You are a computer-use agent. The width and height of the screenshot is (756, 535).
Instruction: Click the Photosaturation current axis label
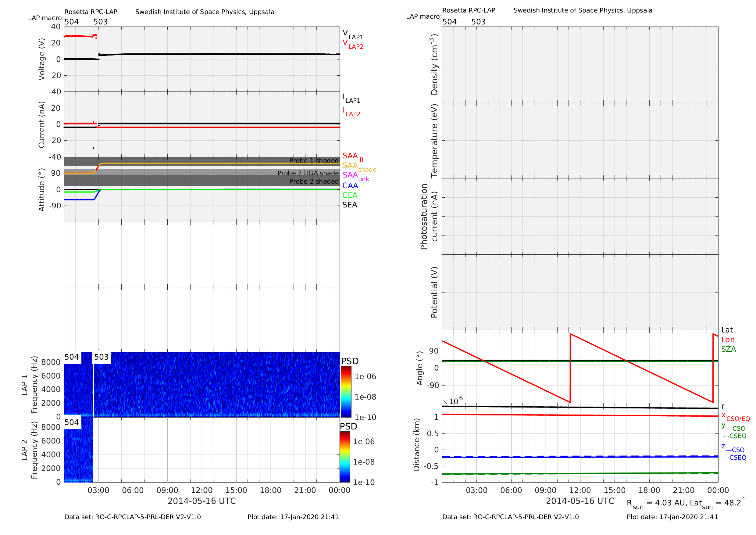click(x=429, y=217)
